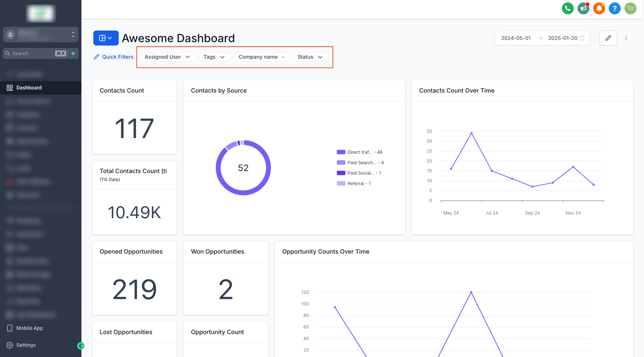The height and width of the screenshot is (357, 644).
Task: Expand the Assigned User filter dropdown
Action: point(167,57)
